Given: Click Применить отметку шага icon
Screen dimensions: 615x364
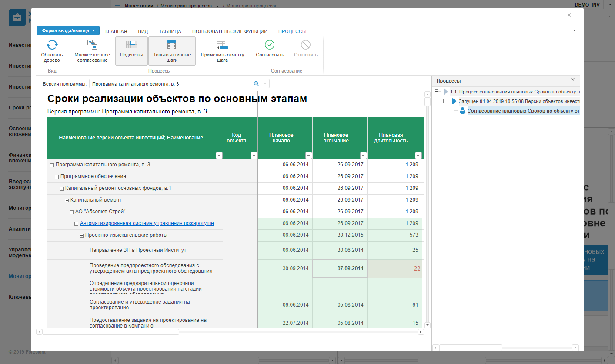Looking at the screenshot, I should [x=222, y=45].
